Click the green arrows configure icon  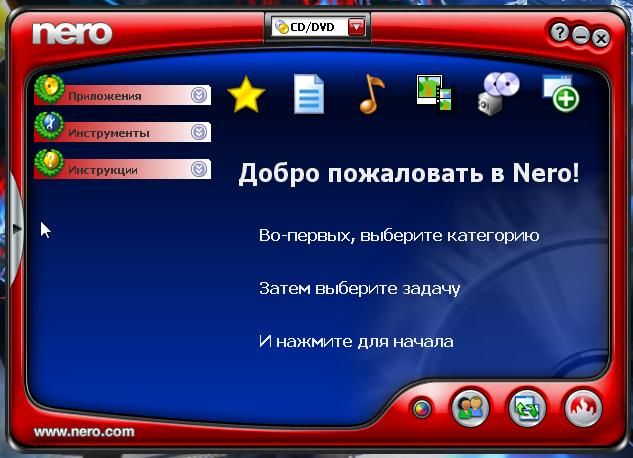click(526, 407)
